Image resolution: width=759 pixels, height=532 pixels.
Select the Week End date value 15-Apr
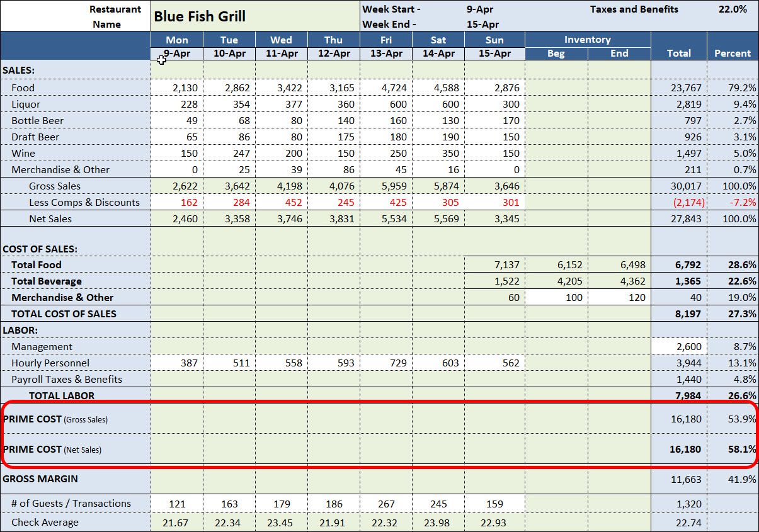(x=482, y=25)
